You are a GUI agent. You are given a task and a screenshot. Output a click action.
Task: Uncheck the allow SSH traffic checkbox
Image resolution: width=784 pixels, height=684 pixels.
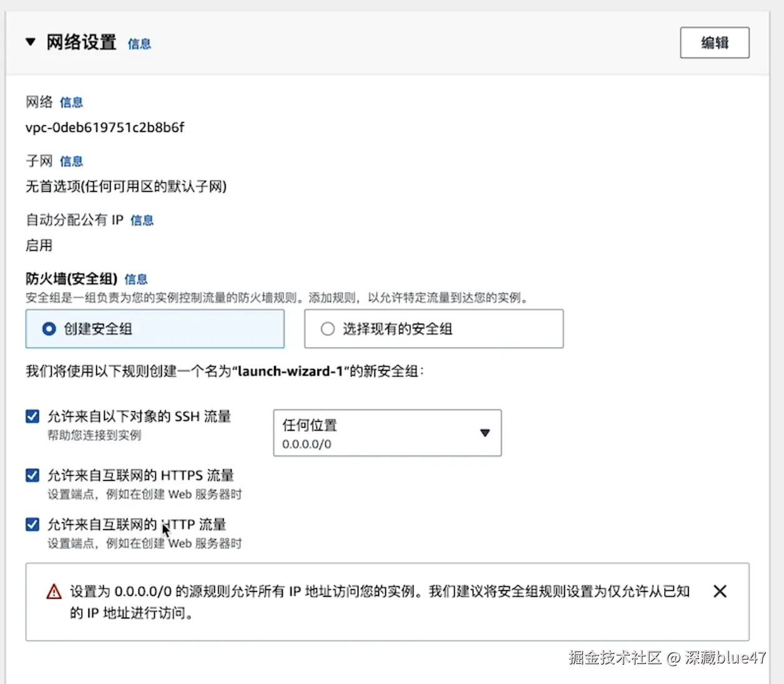pyautogui.click(x=32, y=416)
